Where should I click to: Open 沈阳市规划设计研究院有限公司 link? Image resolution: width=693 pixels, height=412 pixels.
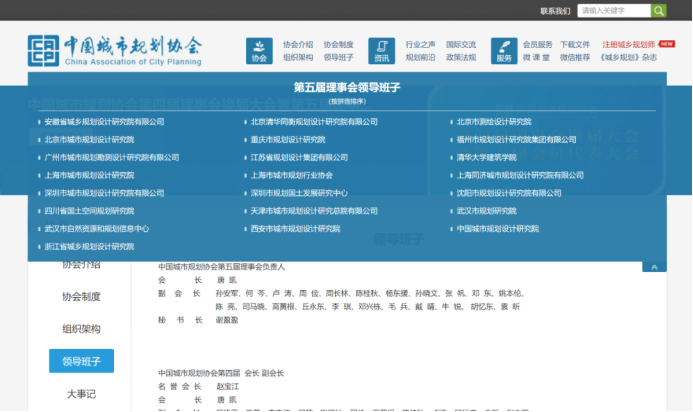509,193
